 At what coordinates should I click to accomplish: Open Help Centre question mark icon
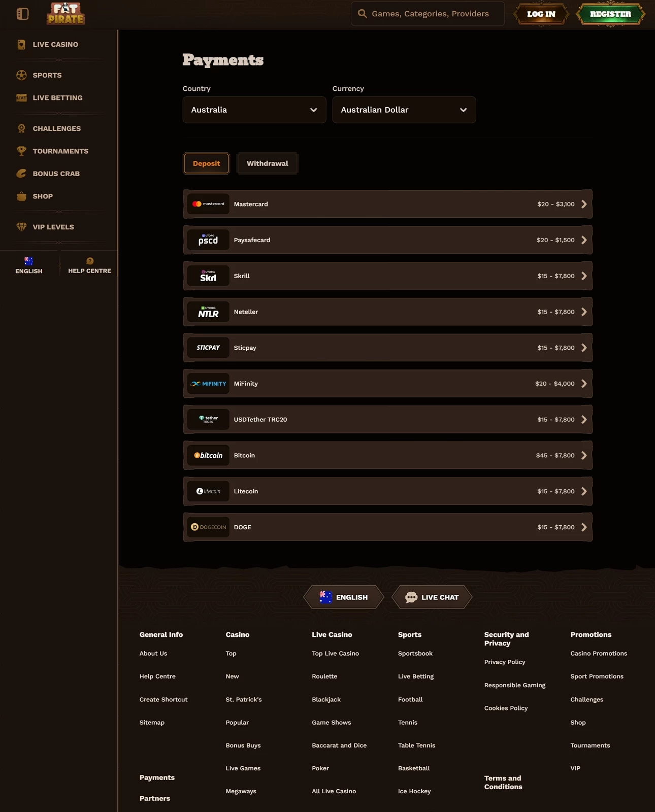tap(90, 261)
